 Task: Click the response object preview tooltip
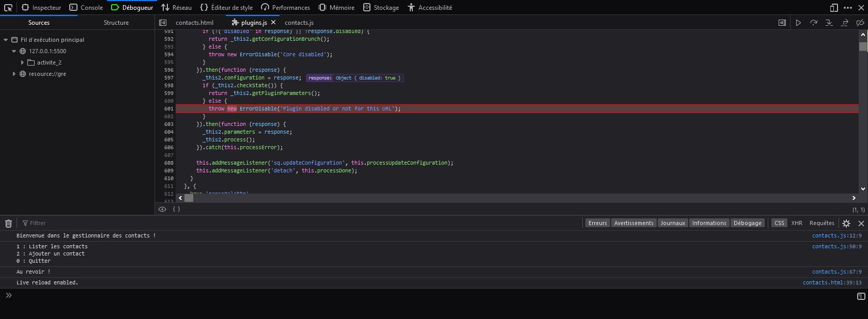[354, 78]
